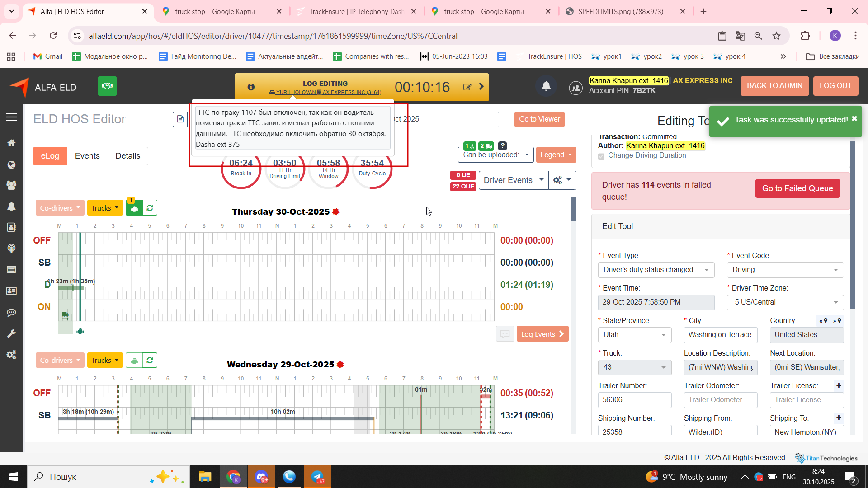This screenshot has height=488, width=868.
Task: Expand the Event Code Driving dropdown
Action: tap(785, 270)
